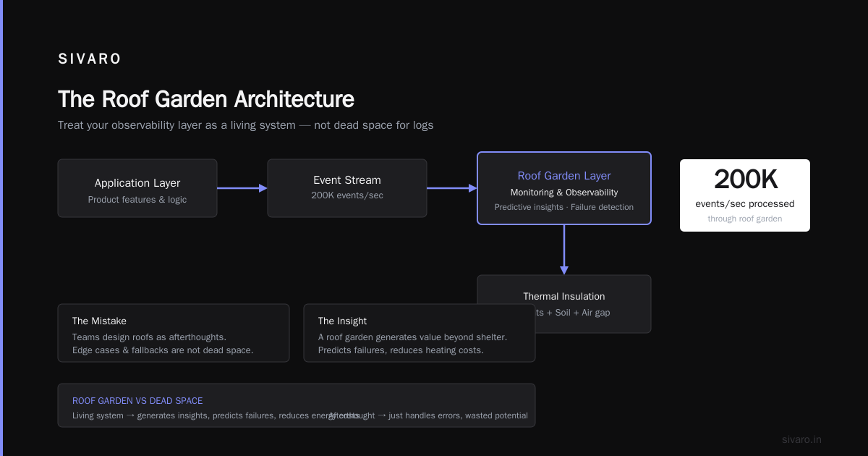Click the through roof garden caption
The width and height of the screenshot is (868, 456).
(x=745, y=219)
